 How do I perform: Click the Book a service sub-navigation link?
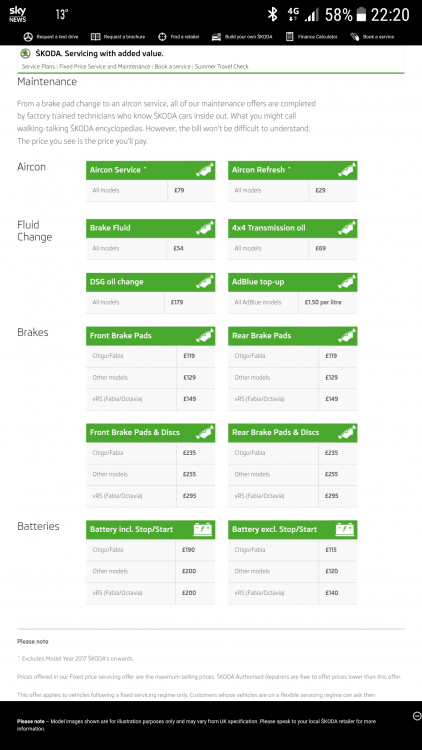coord(172,66)
